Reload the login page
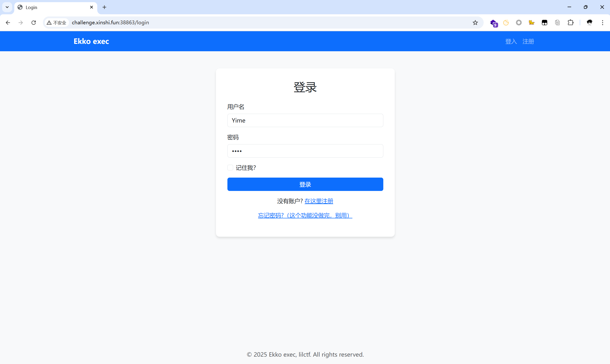The image size is (610, 364). [34, 23]
